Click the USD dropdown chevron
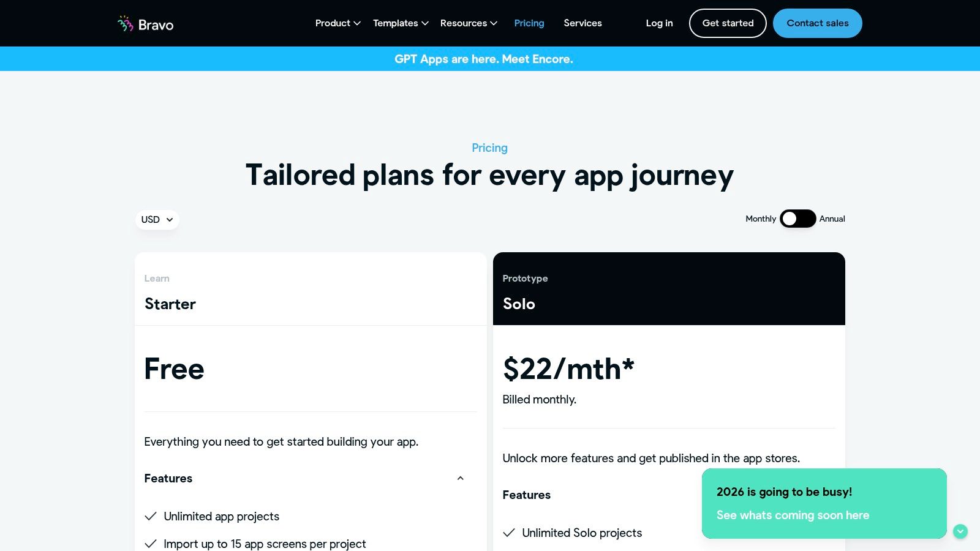 tap(170, 220)
